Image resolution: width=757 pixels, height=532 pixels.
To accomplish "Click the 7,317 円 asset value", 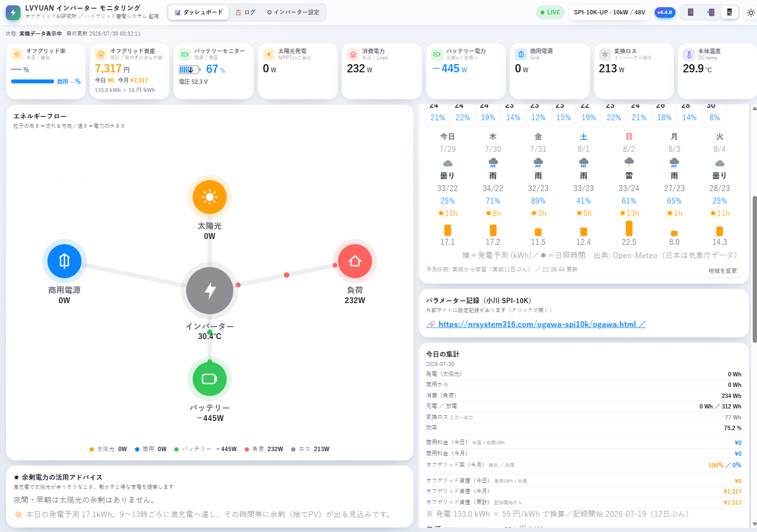I will click(113, 68).
